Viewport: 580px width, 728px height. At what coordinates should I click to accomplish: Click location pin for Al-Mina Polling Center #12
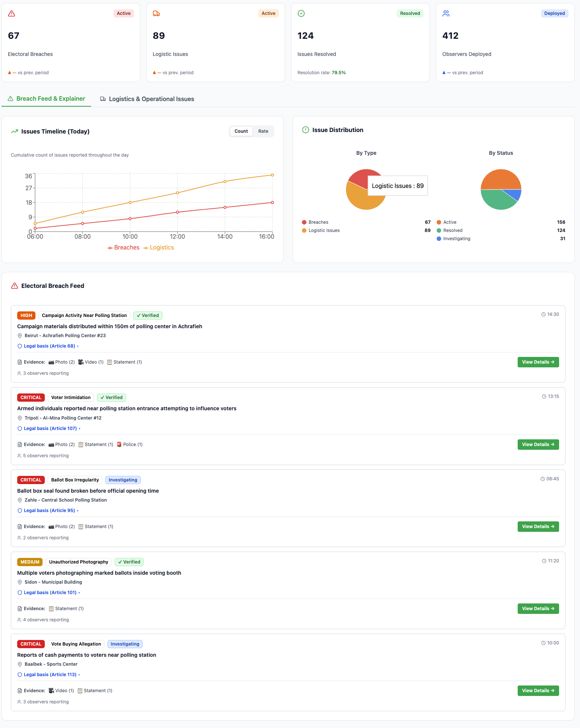tap(20, 418)
